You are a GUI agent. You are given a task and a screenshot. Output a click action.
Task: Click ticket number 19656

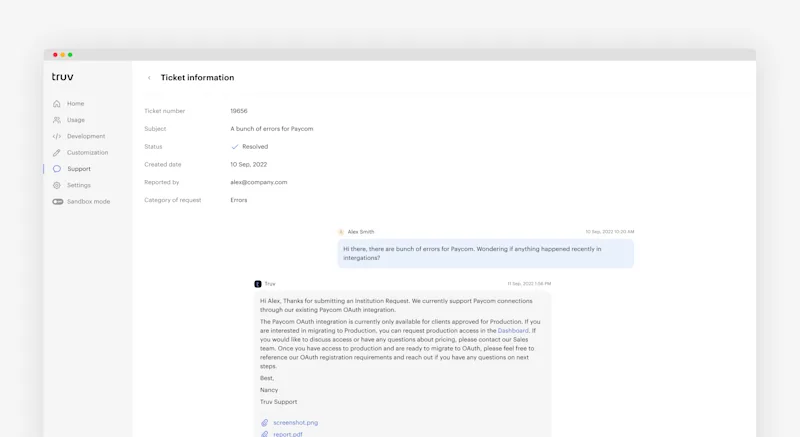[x=239, y=111]
